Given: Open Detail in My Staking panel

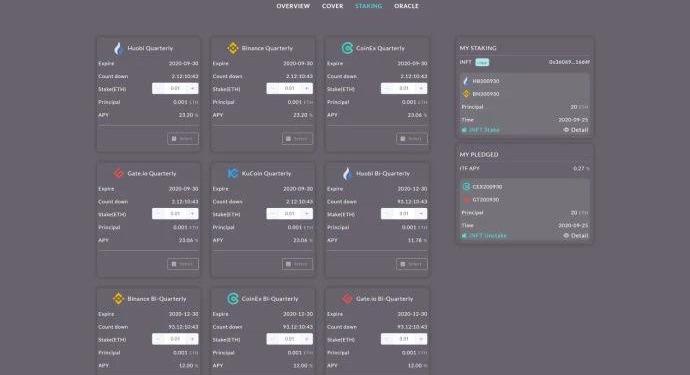Looking at the screenshot, I should coord(576,130).
